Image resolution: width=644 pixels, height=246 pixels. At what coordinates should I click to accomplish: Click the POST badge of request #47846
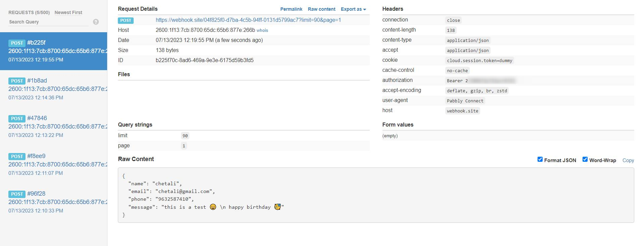point(17,118)
